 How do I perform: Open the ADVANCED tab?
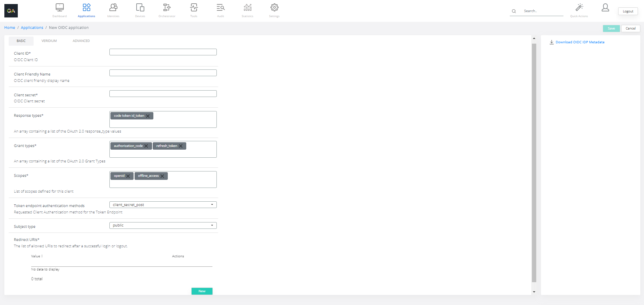point(81,41)
